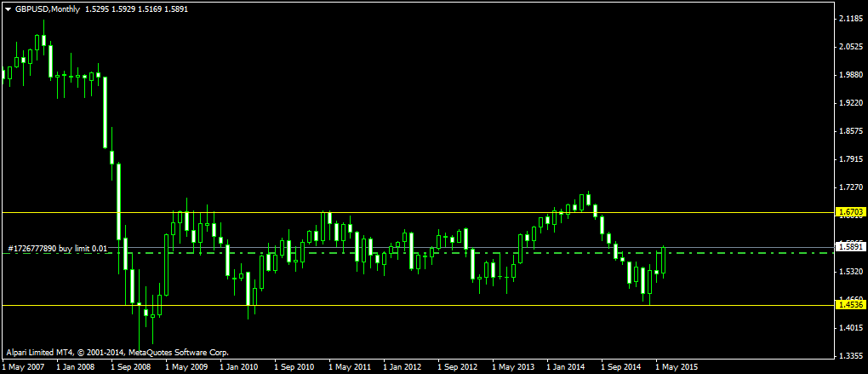Viewport: 868px width, 374px height.
Task: Click the 2.0525 price scale label
Action: (850, 47)
